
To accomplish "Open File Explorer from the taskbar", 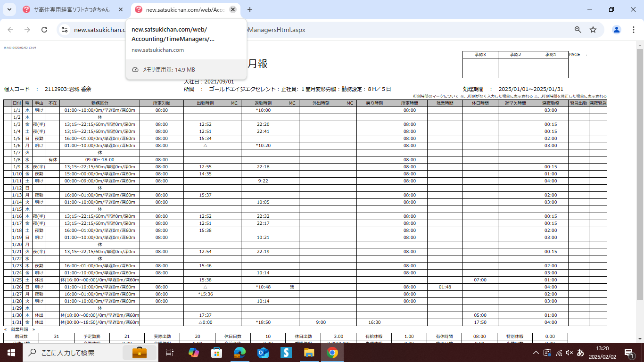I will point(309,353).
